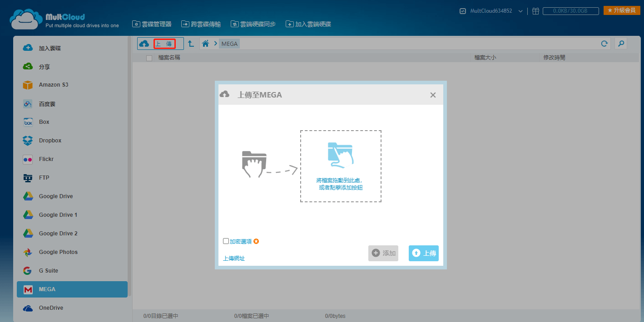Open 雲碟管理器 menu item

click(x=152, y=24)
